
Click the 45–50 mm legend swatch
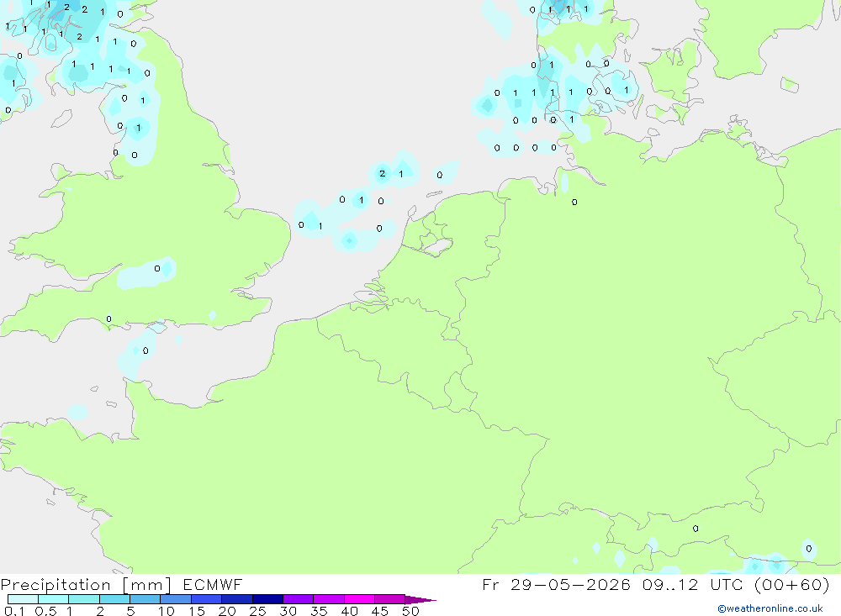390,599
